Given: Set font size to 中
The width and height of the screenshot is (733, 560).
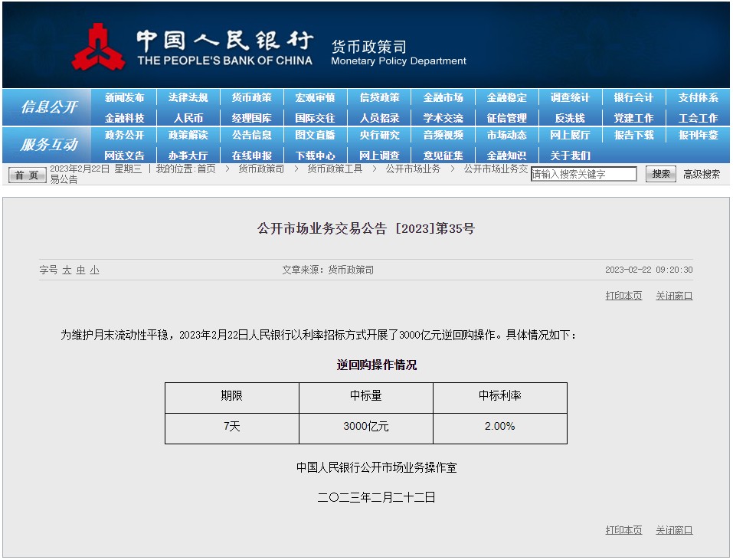Looking at the screenshot, I should (81, 270).
